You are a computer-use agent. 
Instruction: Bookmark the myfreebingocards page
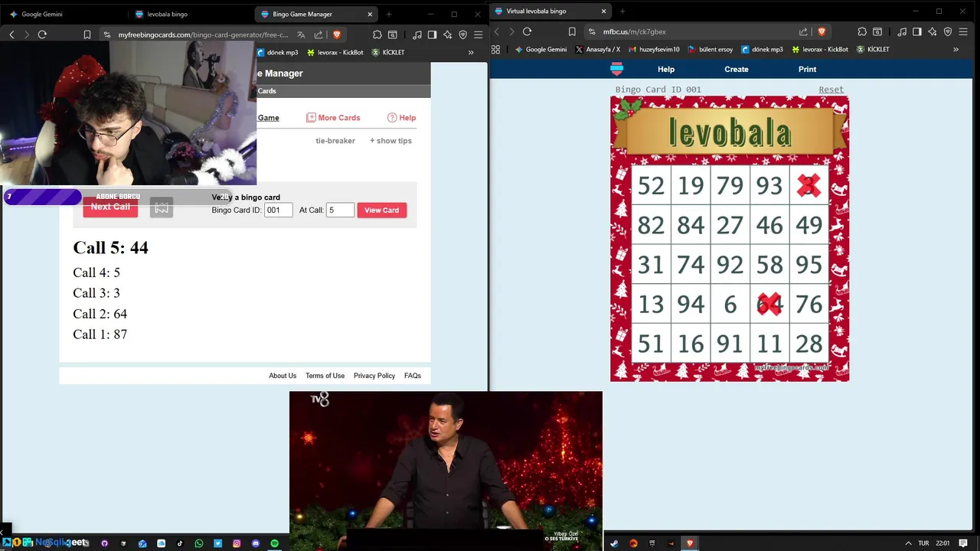(x=87, y=34)
